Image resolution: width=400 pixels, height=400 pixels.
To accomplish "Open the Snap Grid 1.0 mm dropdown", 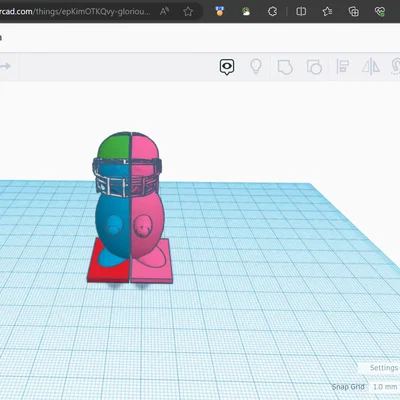I will [385, 387].
